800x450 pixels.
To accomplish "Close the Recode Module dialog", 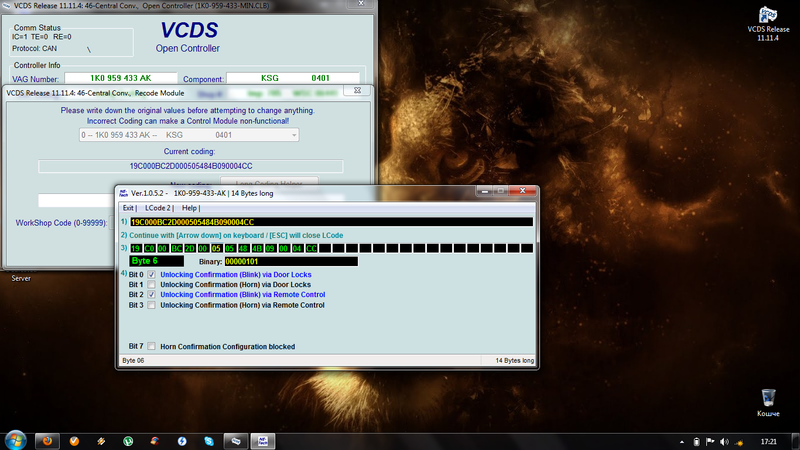I will [x=357, y=90].
